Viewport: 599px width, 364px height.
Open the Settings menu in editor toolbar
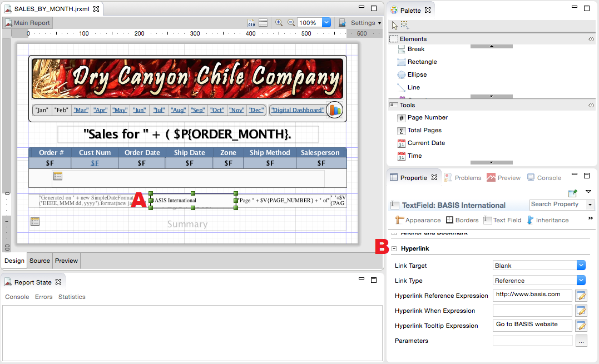point(365,23)
